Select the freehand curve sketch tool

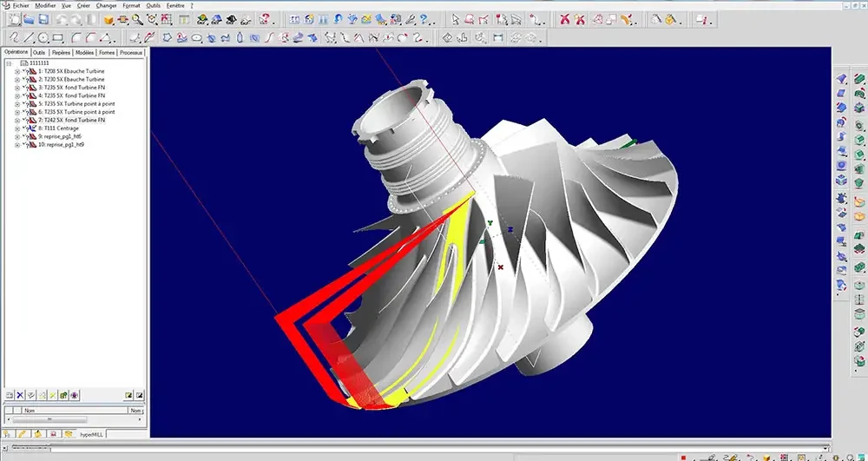[x=15, y=37]
